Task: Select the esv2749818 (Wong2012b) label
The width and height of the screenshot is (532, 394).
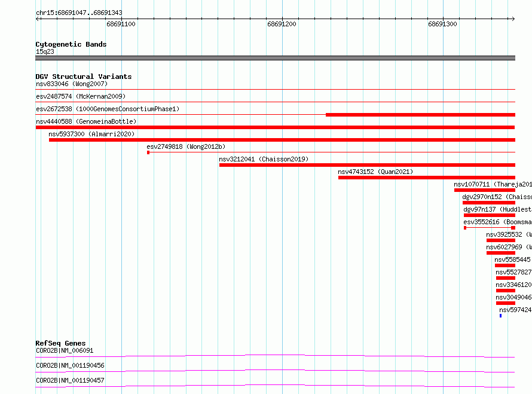Action: pos(186,146)
